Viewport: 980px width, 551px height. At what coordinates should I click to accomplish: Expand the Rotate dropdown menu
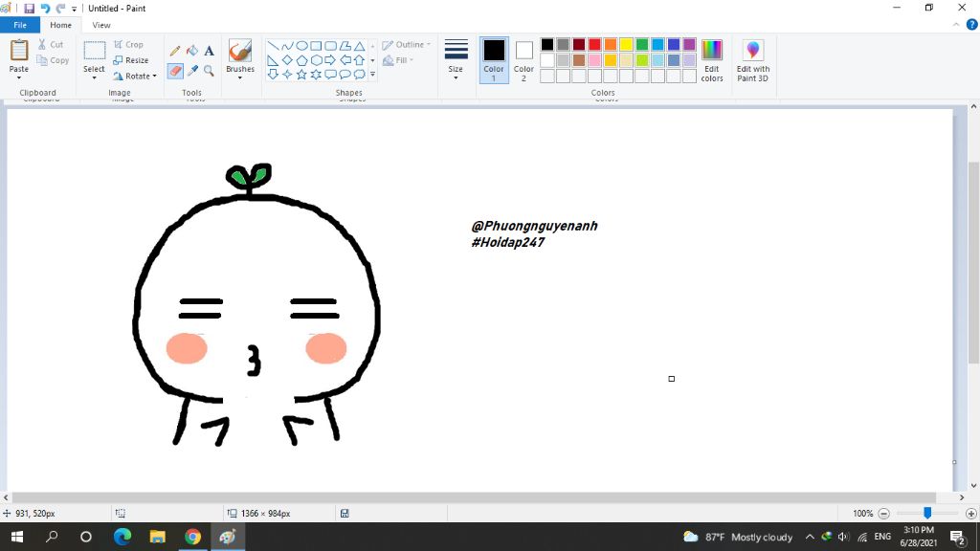coord(135,77)
